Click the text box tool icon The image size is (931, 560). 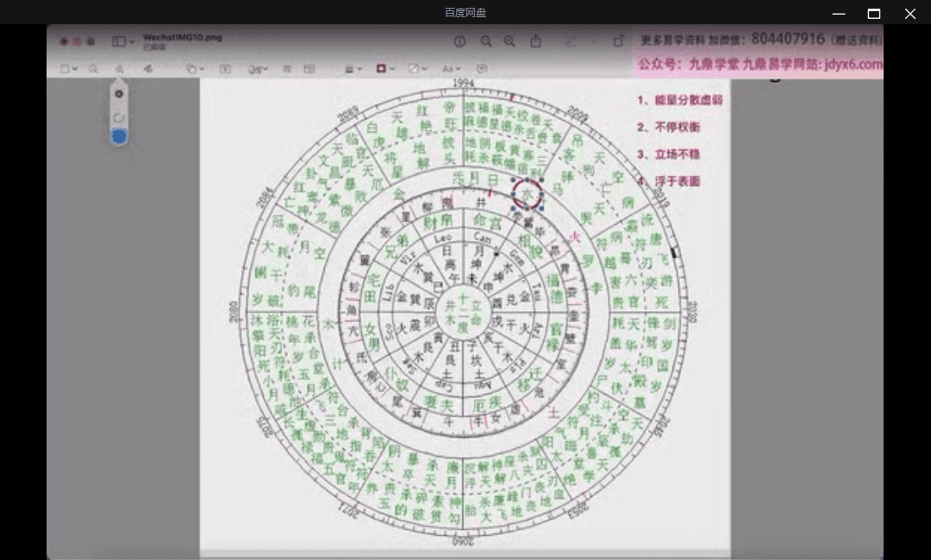(225, 69)
